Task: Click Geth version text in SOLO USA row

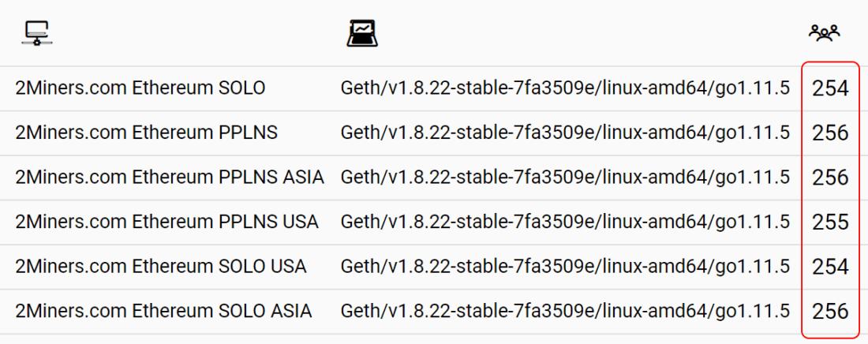Action: click(x=565, y=266)
